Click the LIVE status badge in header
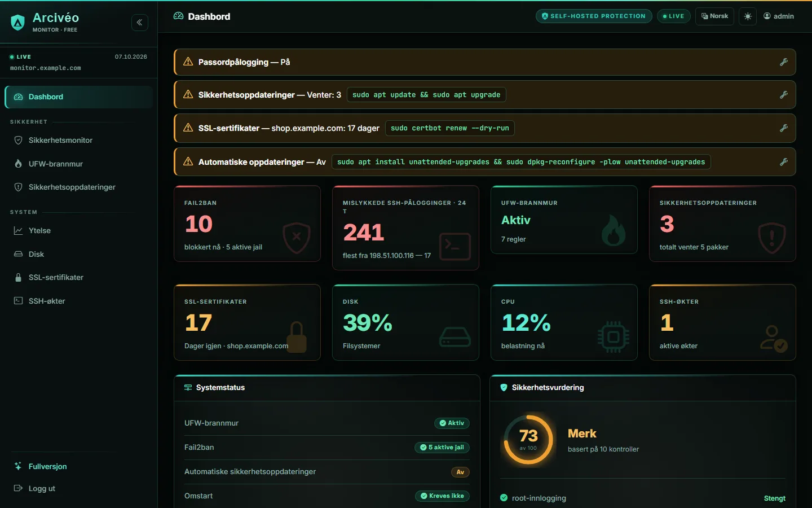 [x=673, y=16]
